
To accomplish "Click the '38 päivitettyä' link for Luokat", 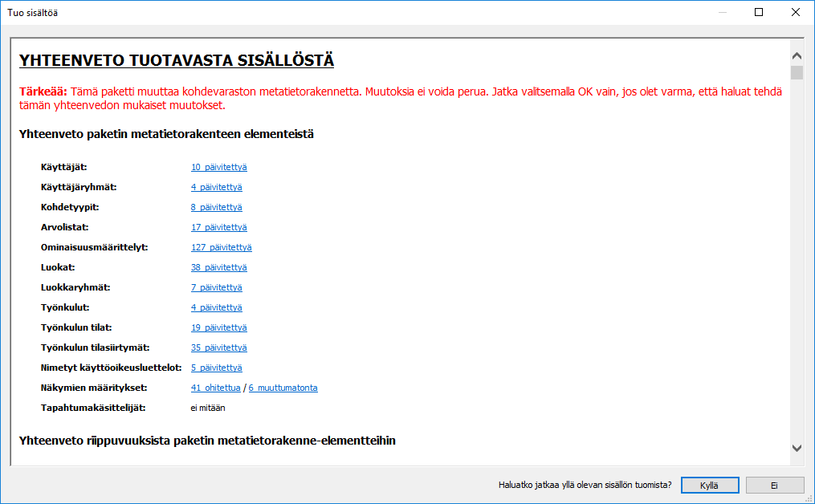I will [218, 267].
